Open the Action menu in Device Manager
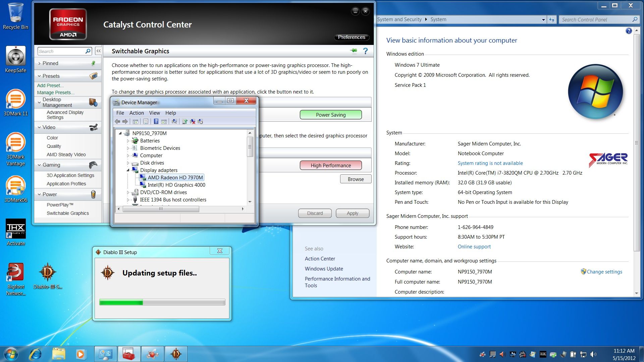The height and width of the screenshot is (362, 644). (x=137, y=113)
